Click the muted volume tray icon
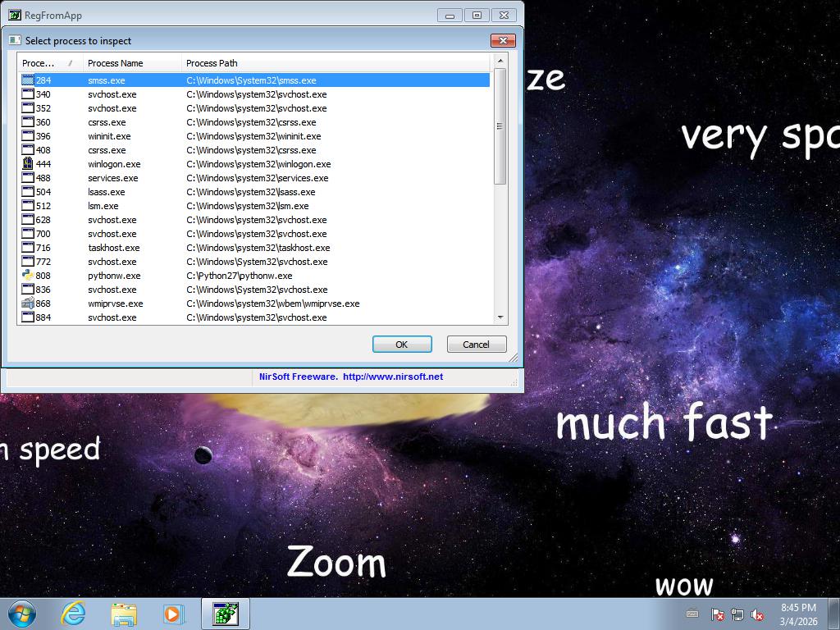This screenshot has height=630, width=840. click(758, 614)
